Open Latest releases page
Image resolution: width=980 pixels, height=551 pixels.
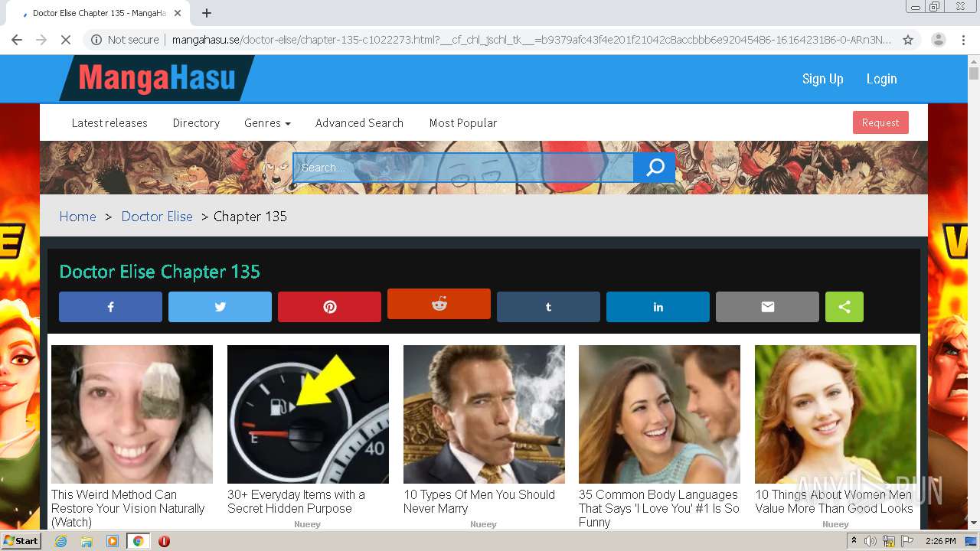[109, 122]
